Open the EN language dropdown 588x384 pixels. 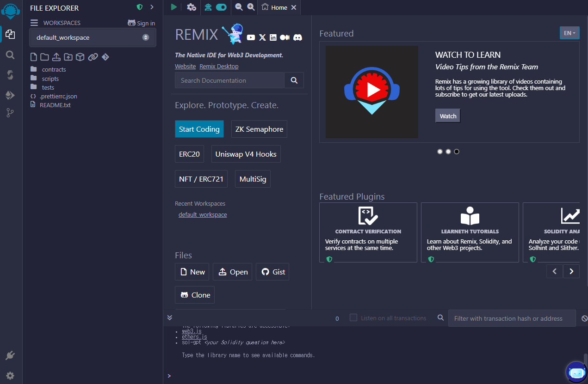pyautogui.click(x=569, y=33)
